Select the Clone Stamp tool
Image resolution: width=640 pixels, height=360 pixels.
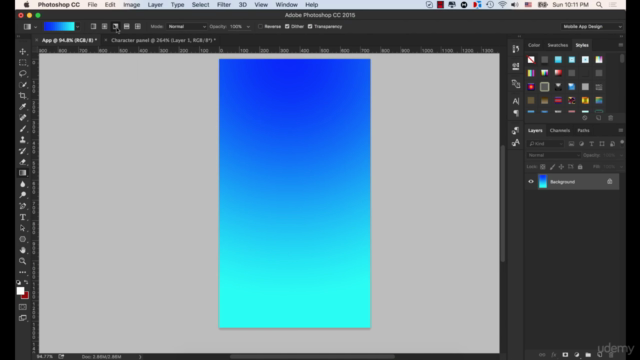click(22, 140)
